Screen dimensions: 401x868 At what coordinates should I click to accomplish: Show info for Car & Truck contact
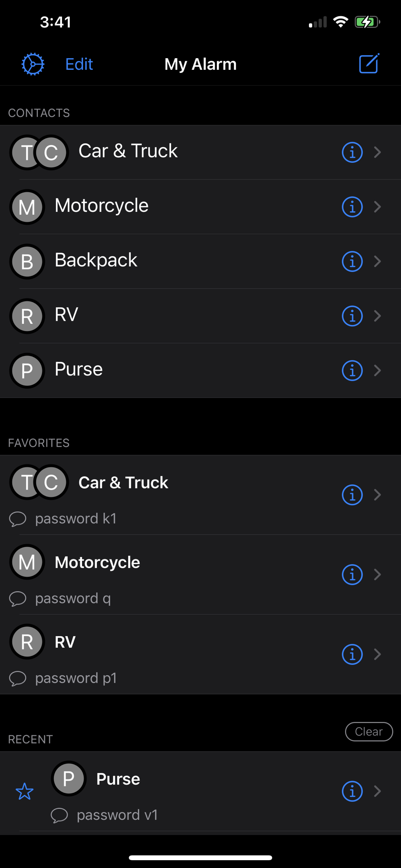pos(352,152)
